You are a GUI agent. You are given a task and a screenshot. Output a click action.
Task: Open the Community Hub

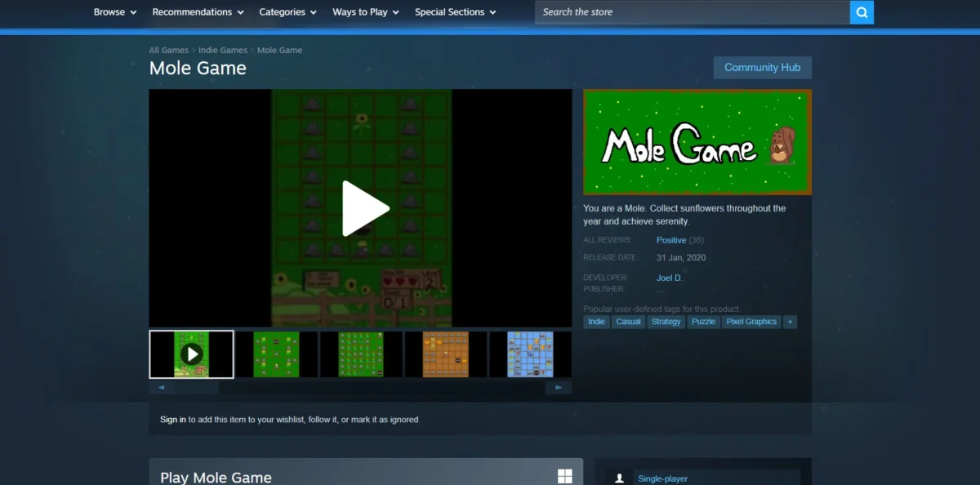[763, 68]
